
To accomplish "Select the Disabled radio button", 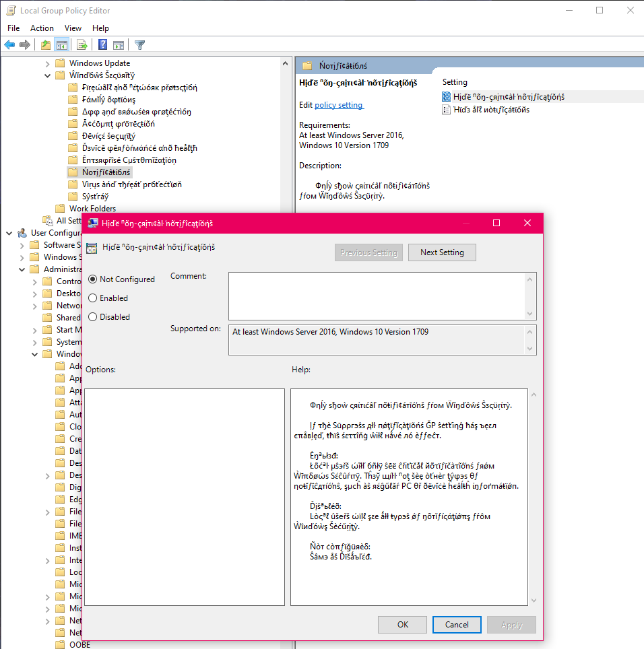I will (x=93, y=316).
